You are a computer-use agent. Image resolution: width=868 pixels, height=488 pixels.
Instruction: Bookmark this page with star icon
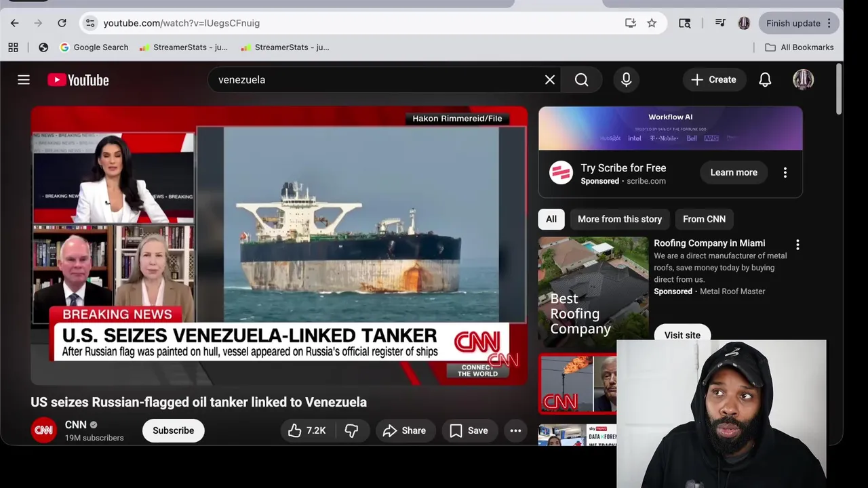coord(652,23)
